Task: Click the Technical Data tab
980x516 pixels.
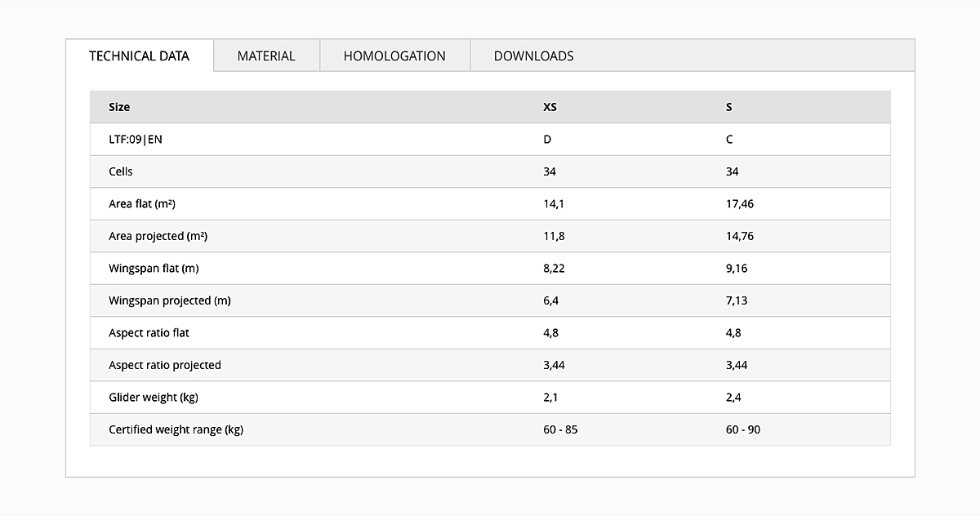Action: [139, 56]
